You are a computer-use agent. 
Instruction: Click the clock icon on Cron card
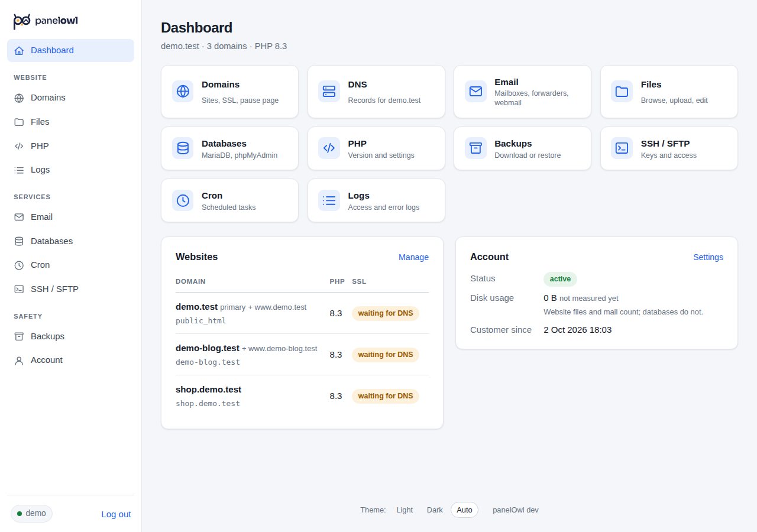pos(183,200)
